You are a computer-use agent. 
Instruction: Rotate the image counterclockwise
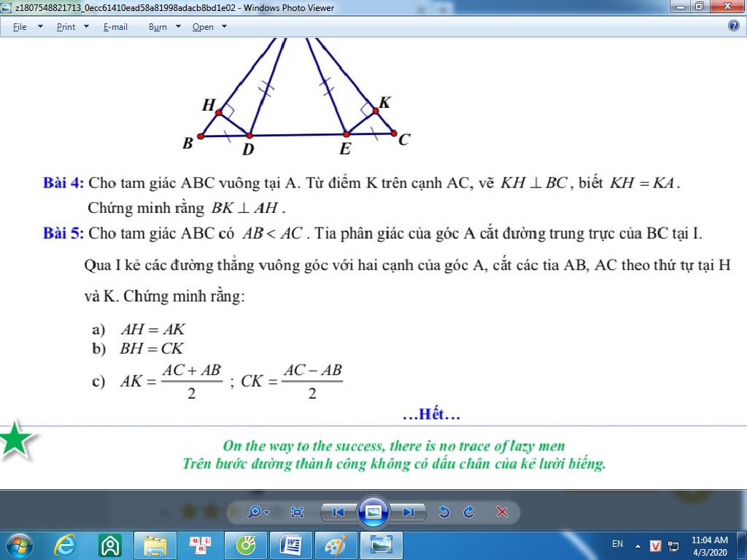coord(444,512)
